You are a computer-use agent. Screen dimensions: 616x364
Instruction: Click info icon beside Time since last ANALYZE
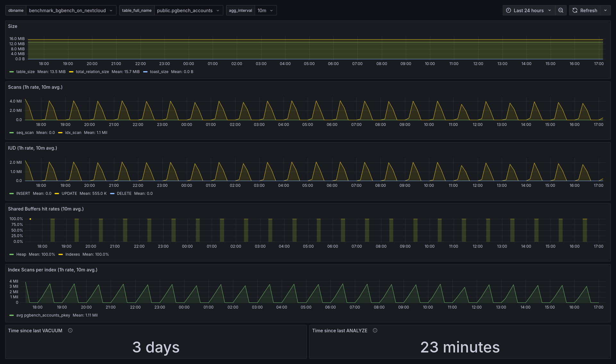click(375, 330)
